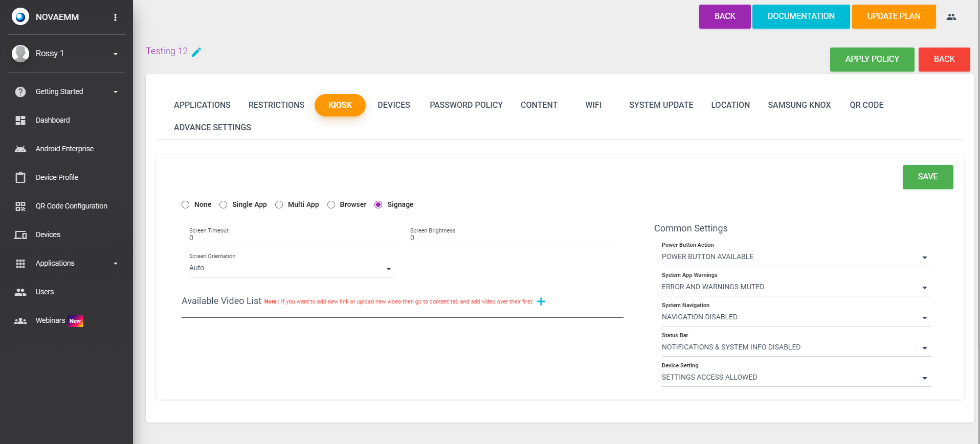Screen dimensions: 980x444
Task: Switch to the APPLICATIONS tab
Action: pos(202,105)
